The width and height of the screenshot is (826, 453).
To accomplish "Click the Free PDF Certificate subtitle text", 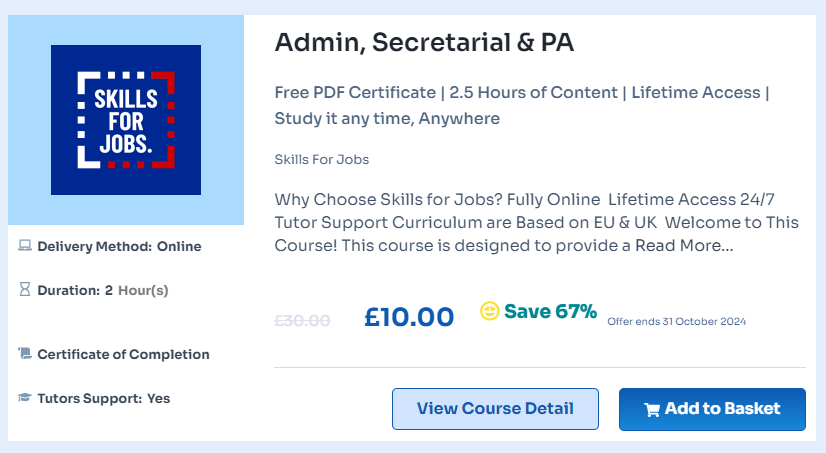I will click(522, 105).
